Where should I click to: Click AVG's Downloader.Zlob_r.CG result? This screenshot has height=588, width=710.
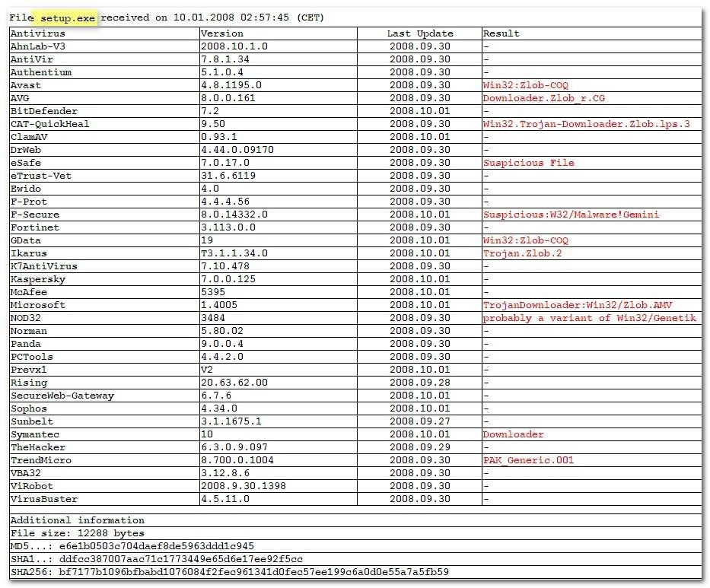(544, 98)
